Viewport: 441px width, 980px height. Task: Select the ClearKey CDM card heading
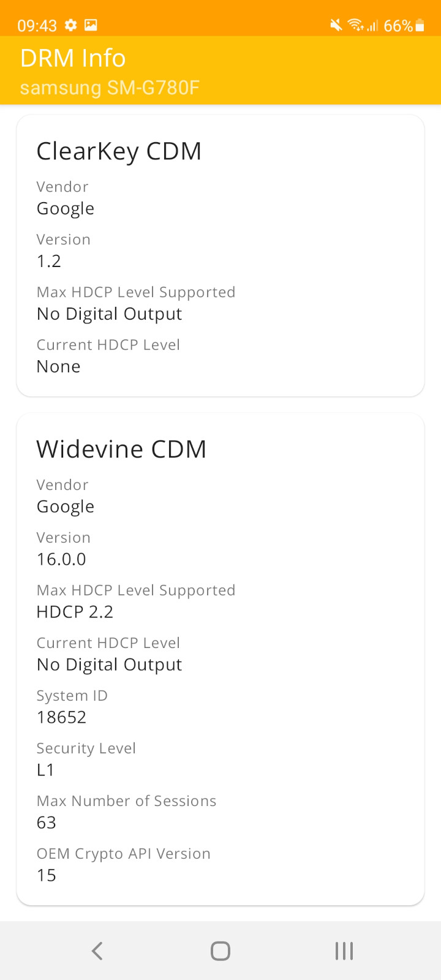[119, 151]
